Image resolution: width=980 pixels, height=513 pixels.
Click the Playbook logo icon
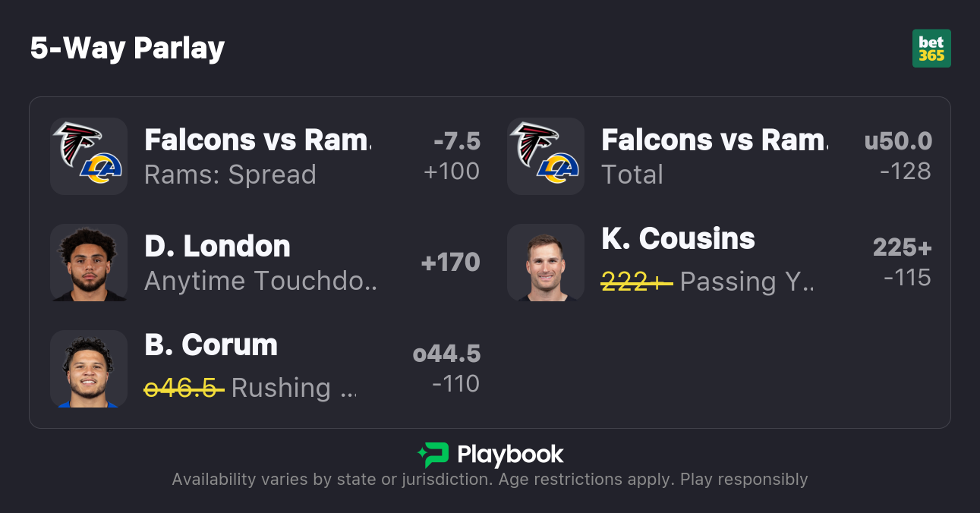(x=433, y=455)
